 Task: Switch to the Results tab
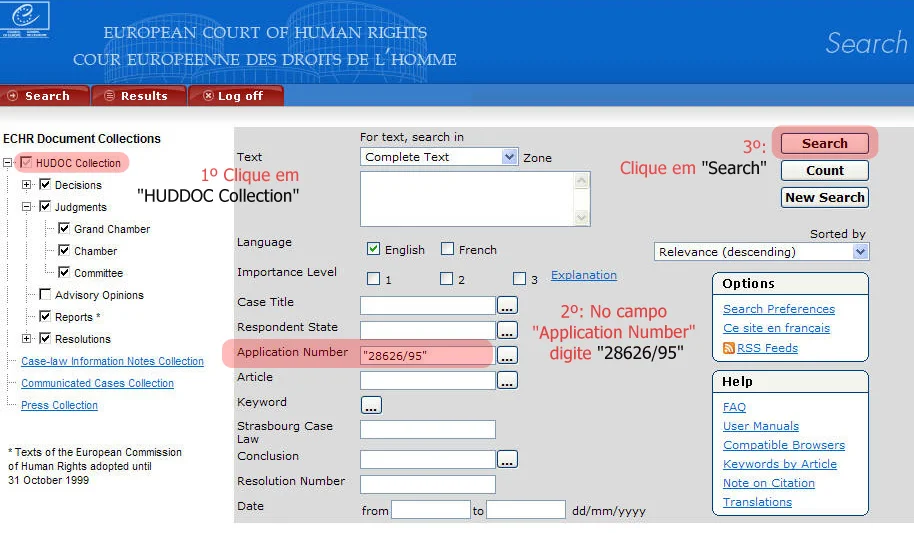click(x=139, y=96)
